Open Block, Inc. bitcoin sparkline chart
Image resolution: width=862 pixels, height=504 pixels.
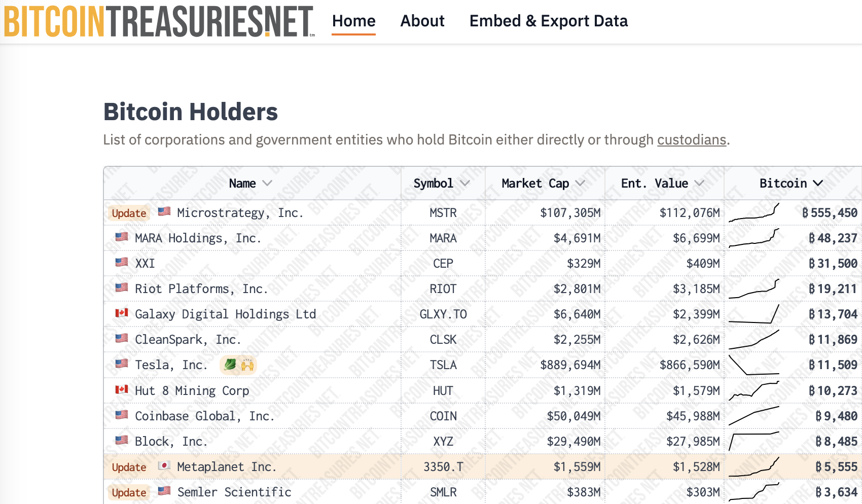[753, 441]
